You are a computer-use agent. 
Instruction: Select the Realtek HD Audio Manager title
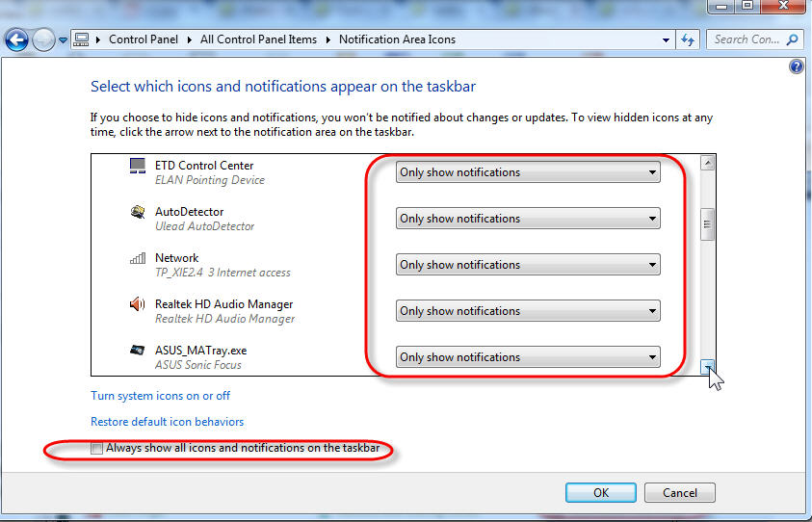223,304
